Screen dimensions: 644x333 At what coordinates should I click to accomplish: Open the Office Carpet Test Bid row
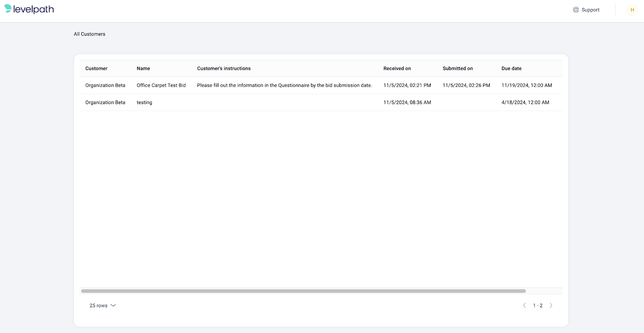[161, 85]
